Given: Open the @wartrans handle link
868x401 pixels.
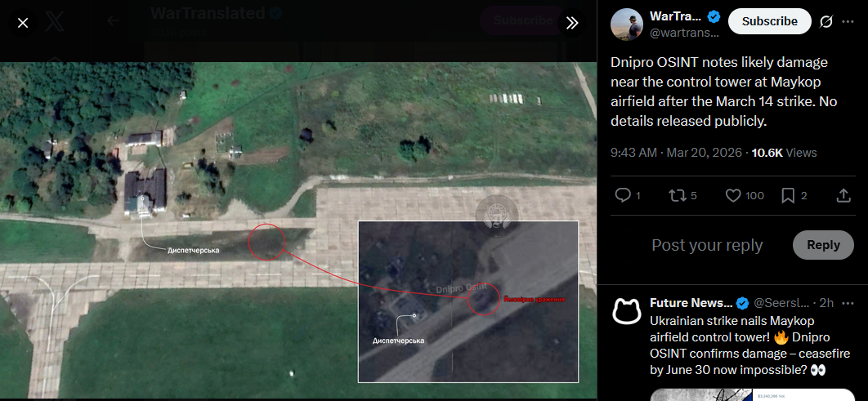Looking at the screenshot, I should [683, 33].
